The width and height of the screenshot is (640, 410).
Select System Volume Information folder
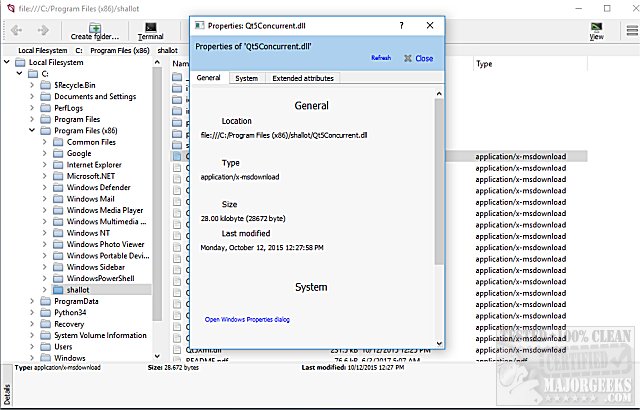pyautogui.click(x=100, y=335)
